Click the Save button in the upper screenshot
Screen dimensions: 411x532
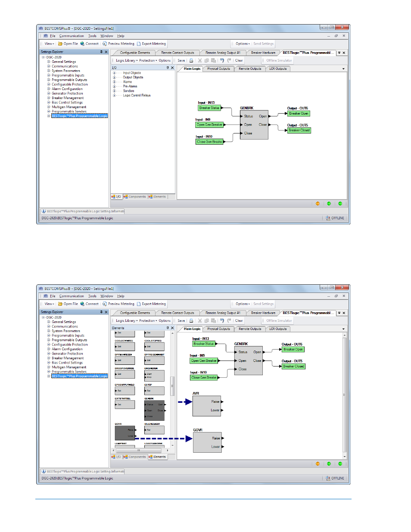tap(181, 61)
